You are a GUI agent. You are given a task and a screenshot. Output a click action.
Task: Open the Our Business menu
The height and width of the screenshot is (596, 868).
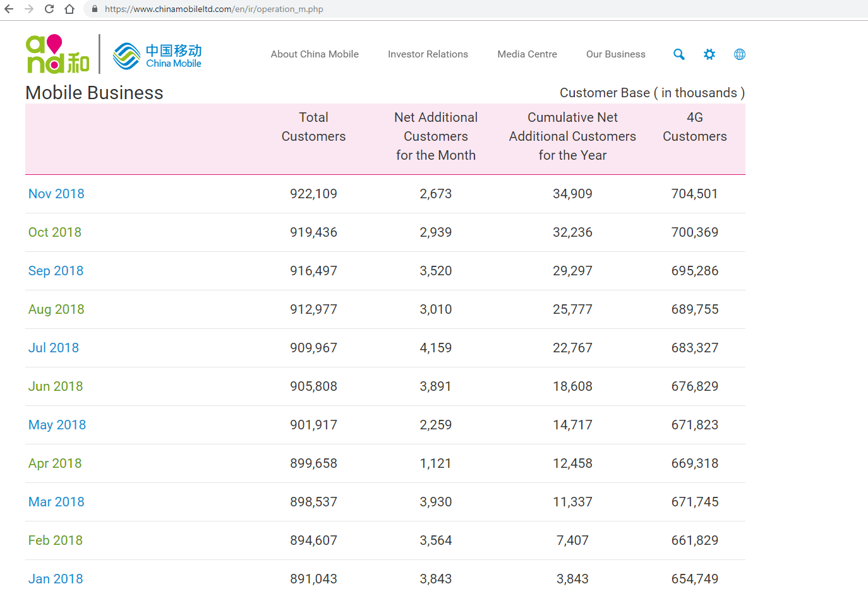(x=615, y=54)
